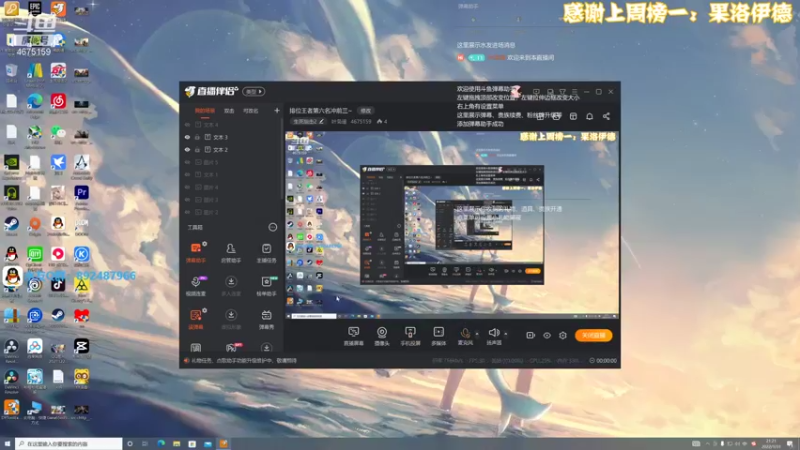The image size is (800, 450).
Task: Start recording with the record icon
Action: (530, 335)
